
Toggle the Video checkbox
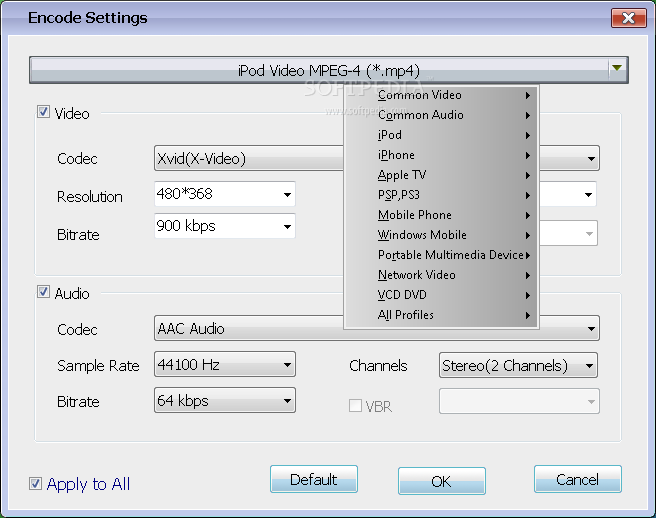coord(44,112)
